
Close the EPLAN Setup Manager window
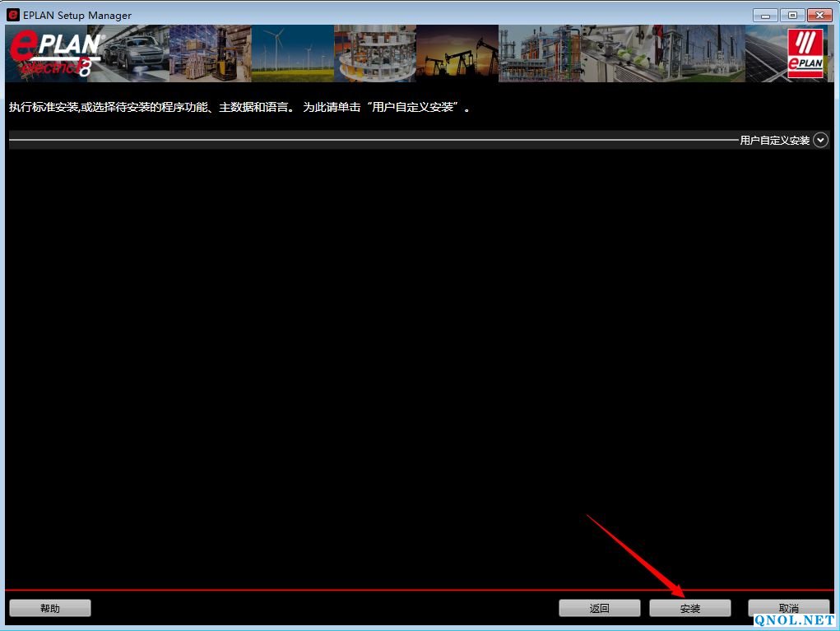tap(819, 15)
